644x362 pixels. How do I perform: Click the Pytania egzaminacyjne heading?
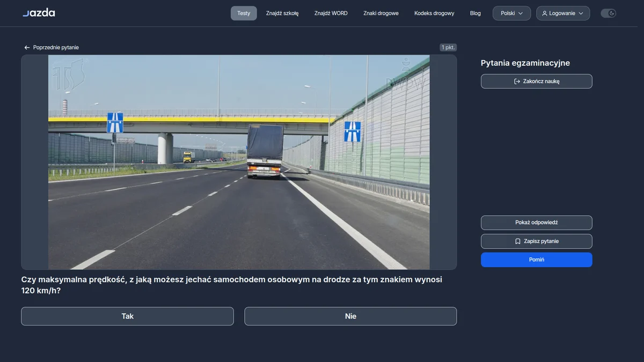click(525, 63)
